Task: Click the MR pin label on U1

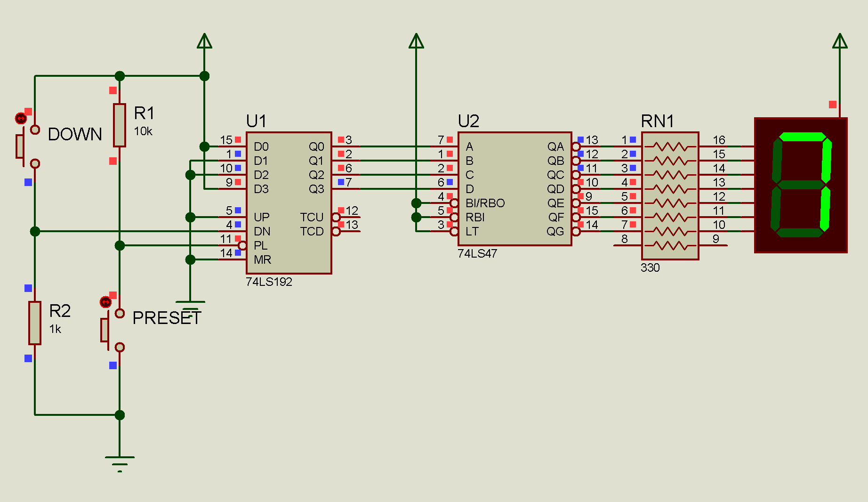Action: pos(262,259)
